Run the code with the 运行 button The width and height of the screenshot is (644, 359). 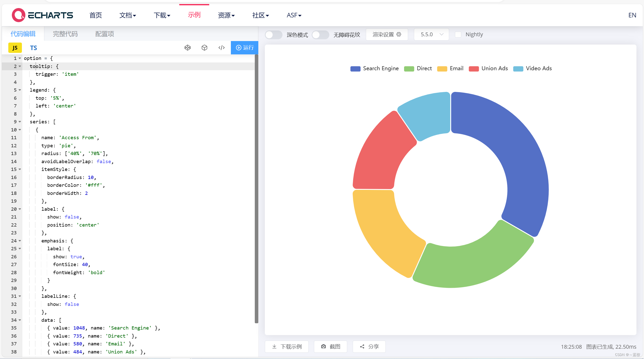244,48
